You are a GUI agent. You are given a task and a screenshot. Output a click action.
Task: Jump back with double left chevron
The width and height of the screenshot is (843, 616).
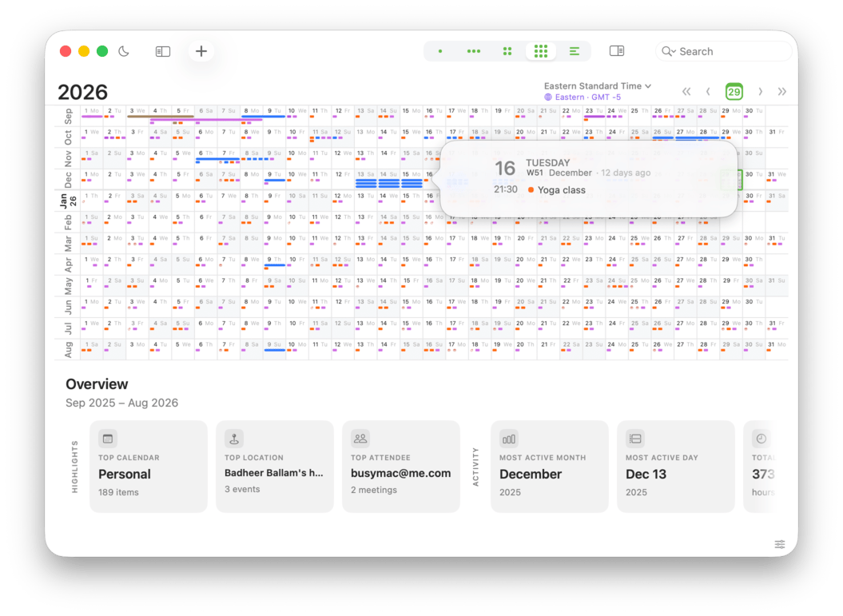pos(686,92)
